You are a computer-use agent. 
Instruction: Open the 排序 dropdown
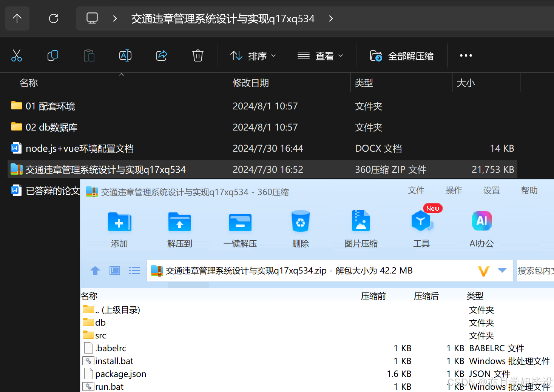tap(252, 55)
